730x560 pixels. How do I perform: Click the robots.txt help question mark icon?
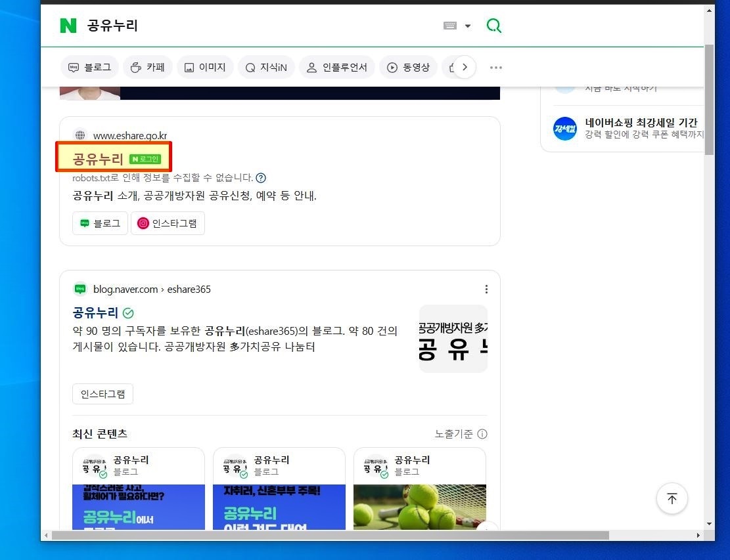pos(261,178)
